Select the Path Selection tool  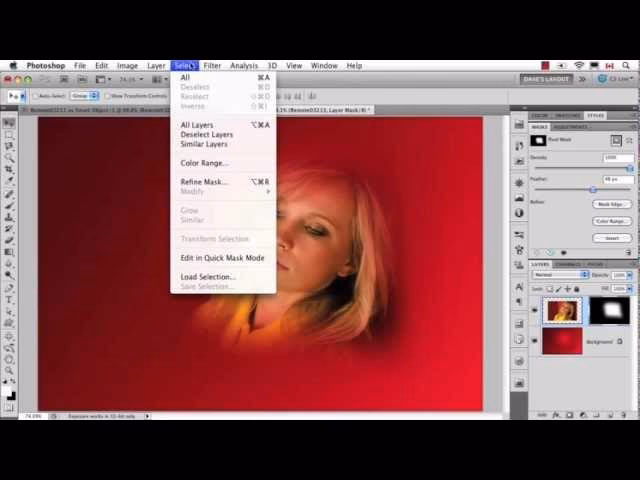pos(9,311)
